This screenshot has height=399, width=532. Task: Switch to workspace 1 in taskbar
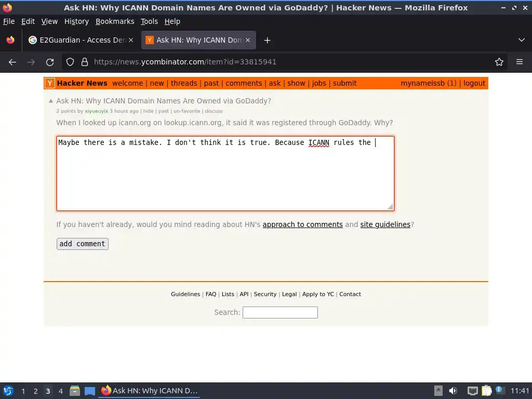click(23, 391)
